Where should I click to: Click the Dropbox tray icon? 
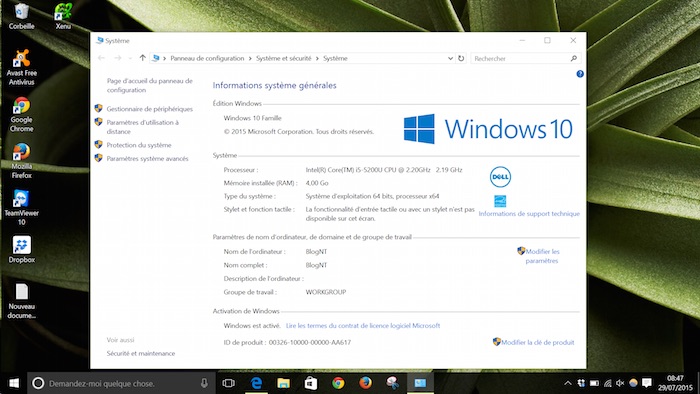(581, 383)
